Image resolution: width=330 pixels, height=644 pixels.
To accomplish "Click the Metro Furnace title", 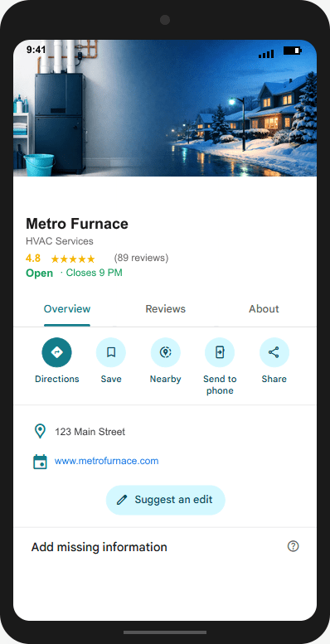I will pyautogui.click(x=77, y=224).
